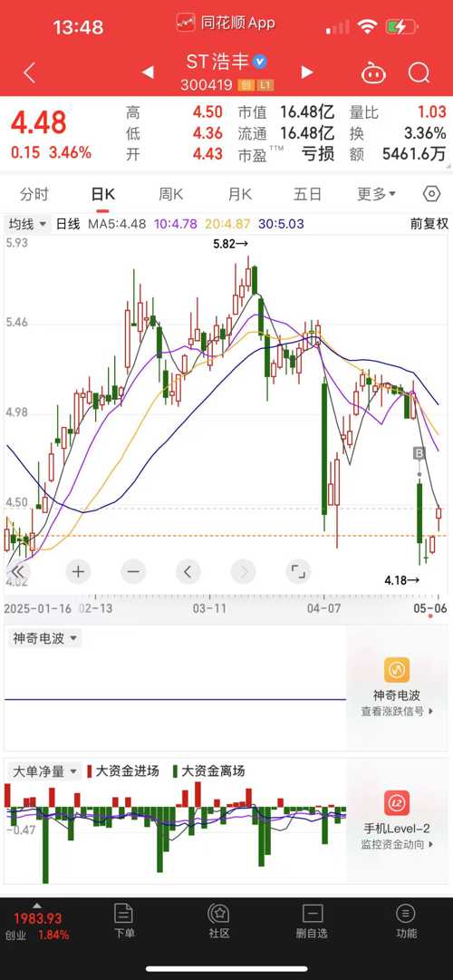Open the search magnifier icon
The width and height of the screenshot is (453, 980).
(x=419, y=73)
